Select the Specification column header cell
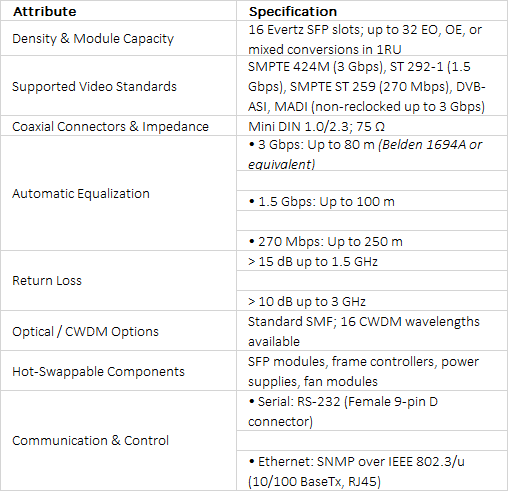508x491 pixels. [x=372, y=11]
